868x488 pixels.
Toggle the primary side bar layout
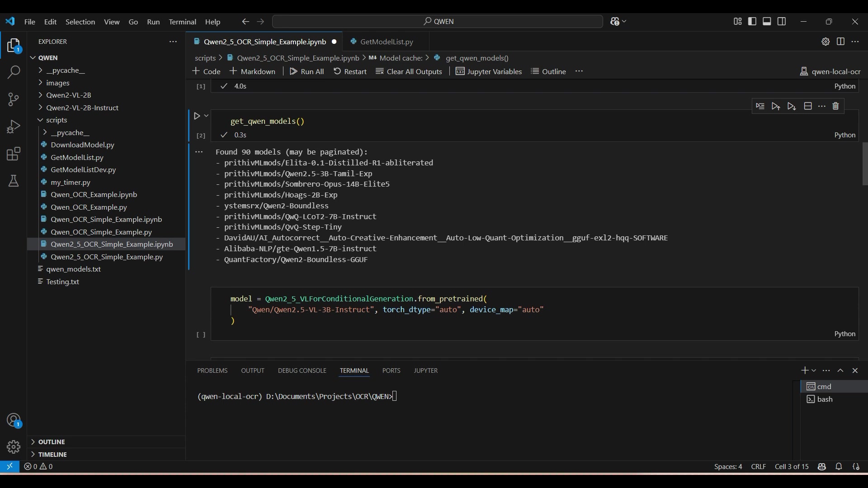tap(752, 21)
